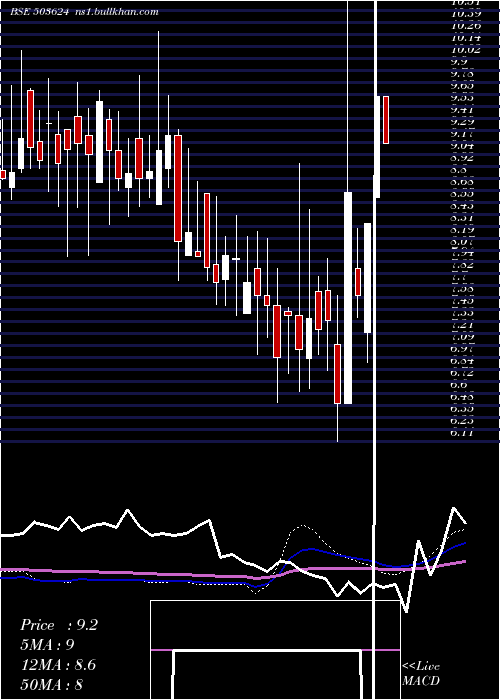Screen dimensions: 500x700
Task: Click the 9.29 price axis label
Action: pyautogui.click(x=462, y=122)
